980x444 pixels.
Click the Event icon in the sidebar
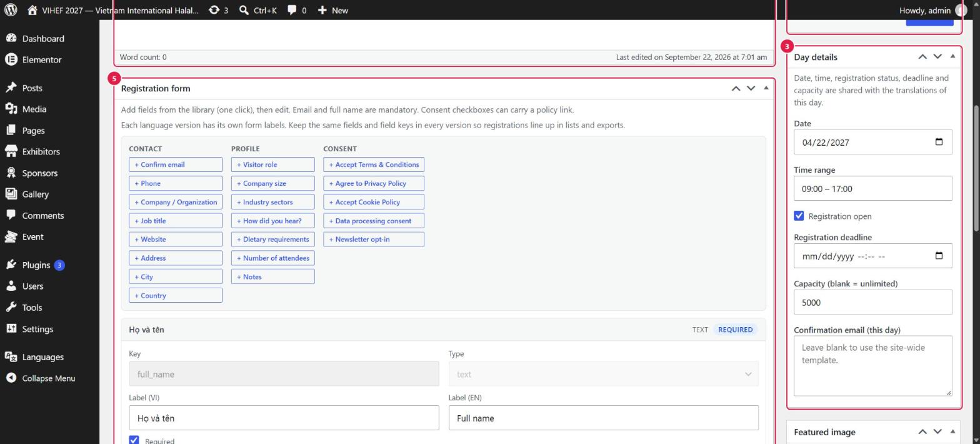point(11,236)
